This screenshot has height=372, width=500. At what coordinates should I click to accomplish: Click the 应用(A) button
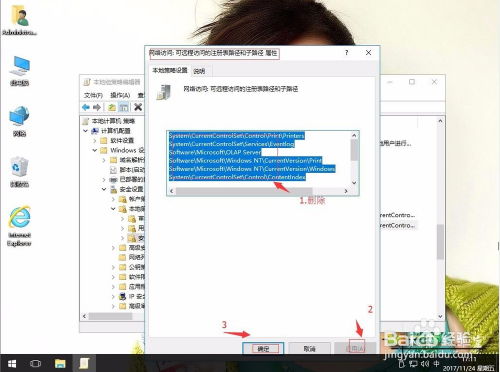355,348
